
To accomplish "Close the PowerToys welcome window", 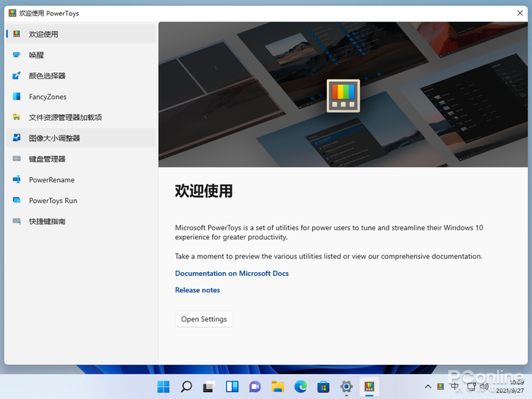I will [x=520, y=13].
